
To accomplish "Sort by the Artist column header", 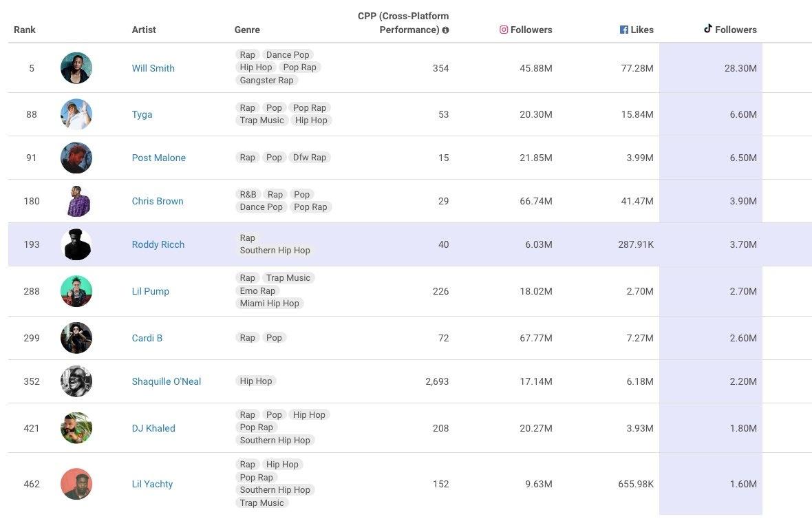I will [x=143, y=30].
